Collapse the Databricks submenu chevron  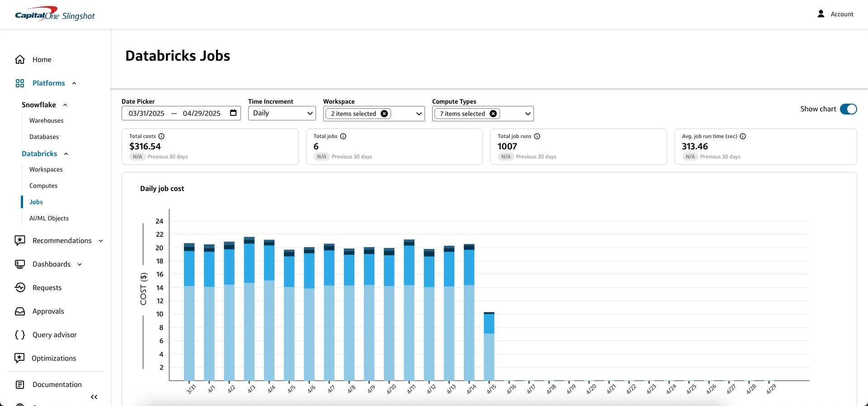(66, 154)
